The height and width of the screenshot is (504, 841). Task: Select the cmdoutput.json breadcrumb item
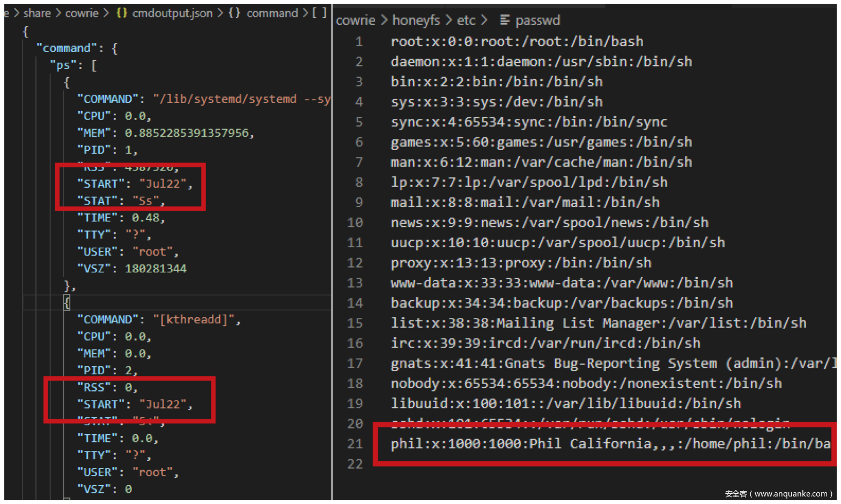click(172, 13)
